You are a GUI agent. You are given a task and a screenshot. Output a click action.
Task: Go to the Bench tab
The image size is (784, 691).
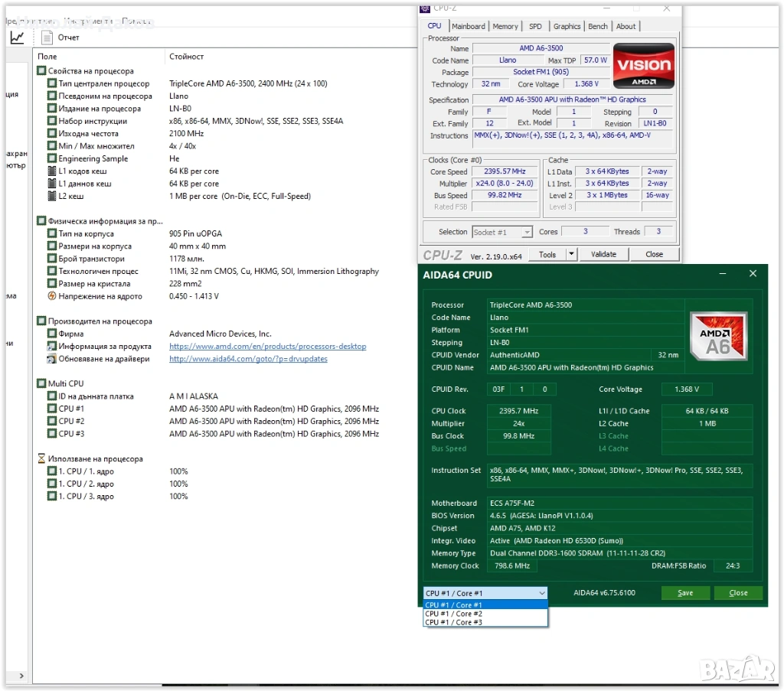[597, 26]
